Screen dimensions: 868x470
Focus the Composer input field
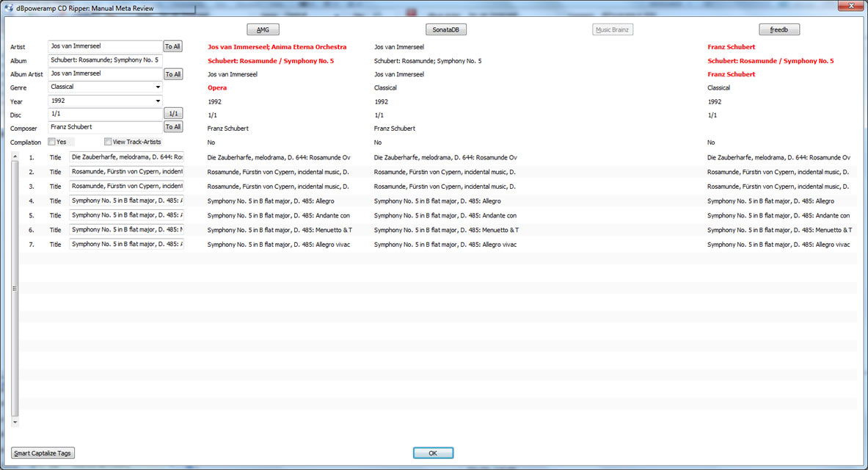105,127
